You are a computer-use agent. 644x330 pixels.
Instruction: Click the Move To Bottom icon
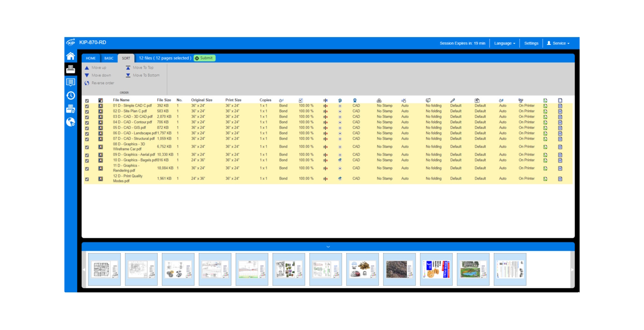tap(128, 75)
